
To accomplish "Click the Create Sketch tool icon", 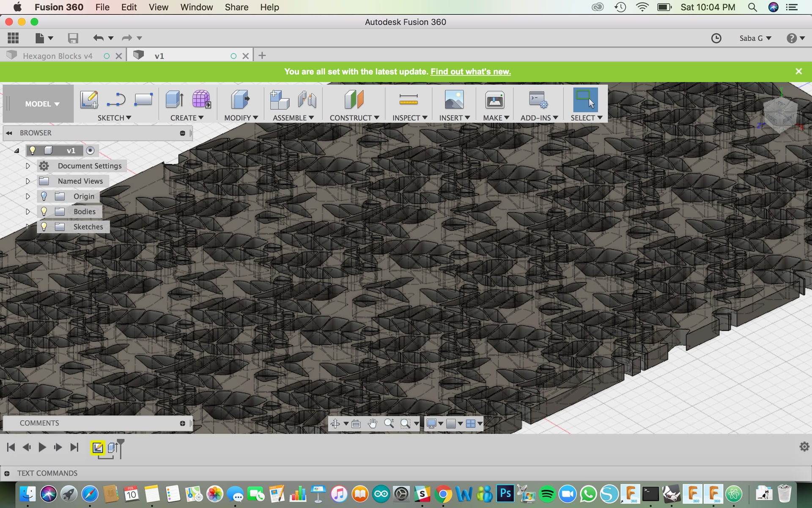I will tap(89, 100).
